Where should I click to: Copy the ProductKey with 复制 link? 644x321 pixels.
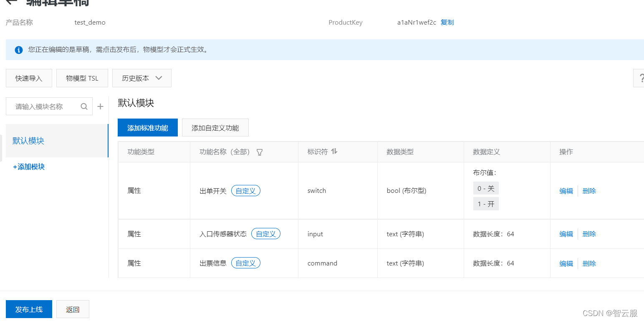pyautogui.click(x=447, y=23)
